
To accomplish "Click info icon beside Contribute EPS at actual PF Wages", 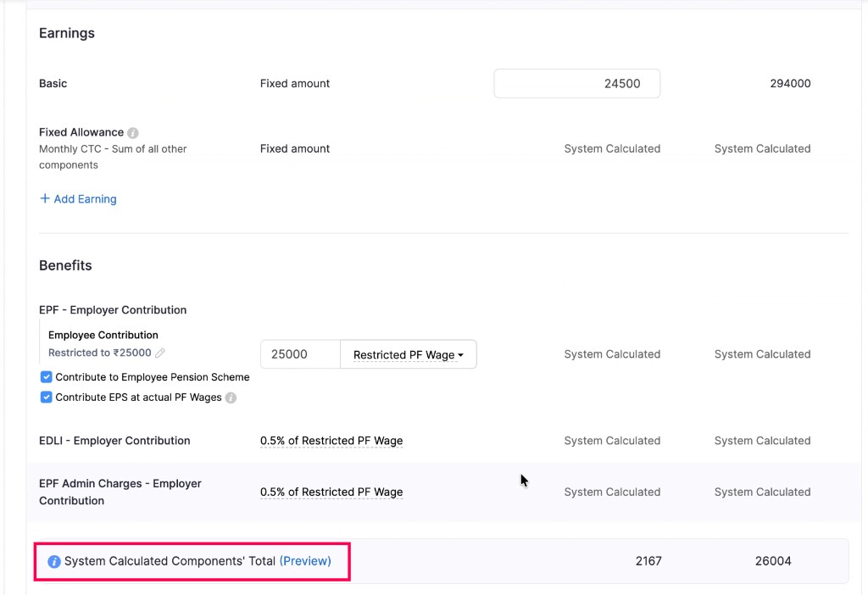I will 231,398.
